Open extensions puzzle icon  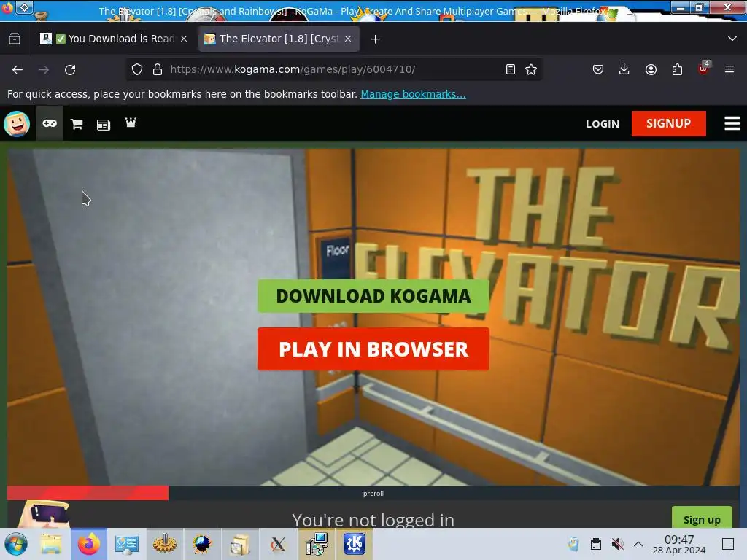pyautogui.click(x=677, y=69)
